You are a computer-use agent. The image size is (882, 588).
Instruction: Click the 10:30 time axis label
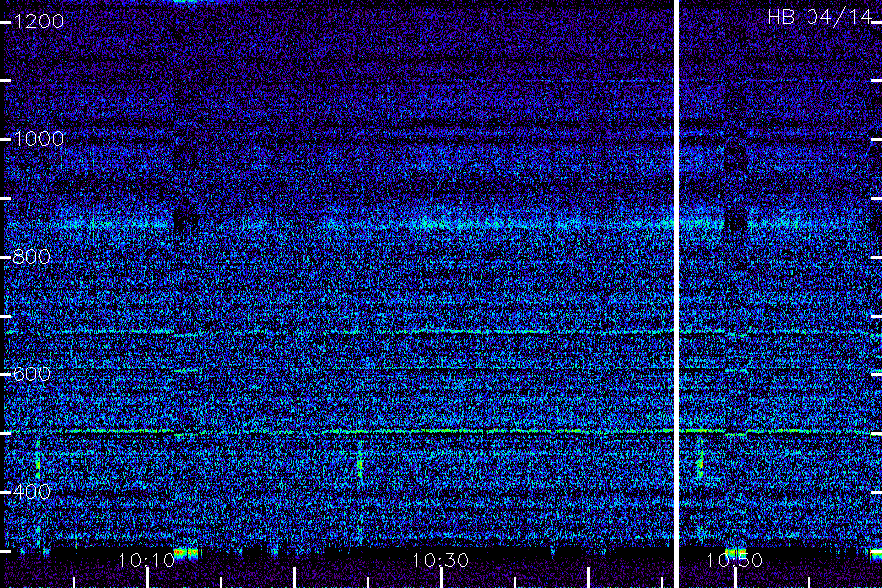440,561
